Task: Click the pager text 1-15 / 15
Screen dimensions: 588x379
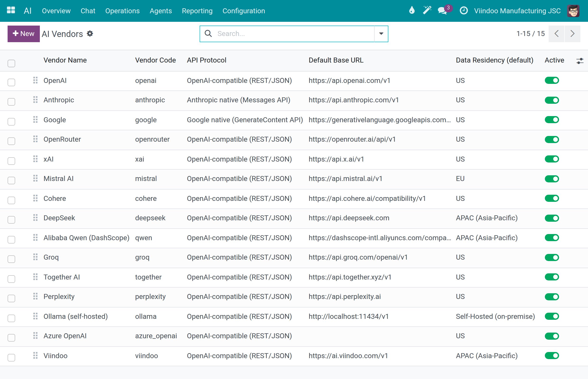Action: click(531, 34)
